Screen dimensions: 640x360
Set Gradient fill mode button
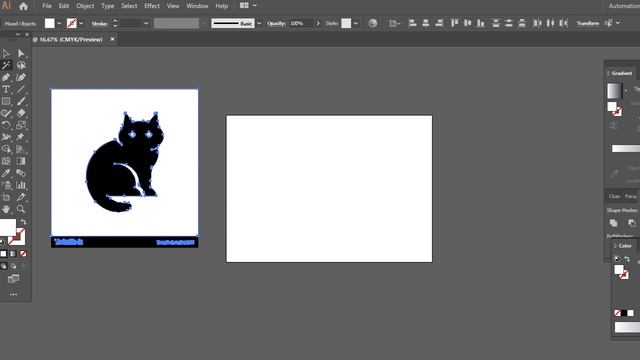(x=13, y=254)
